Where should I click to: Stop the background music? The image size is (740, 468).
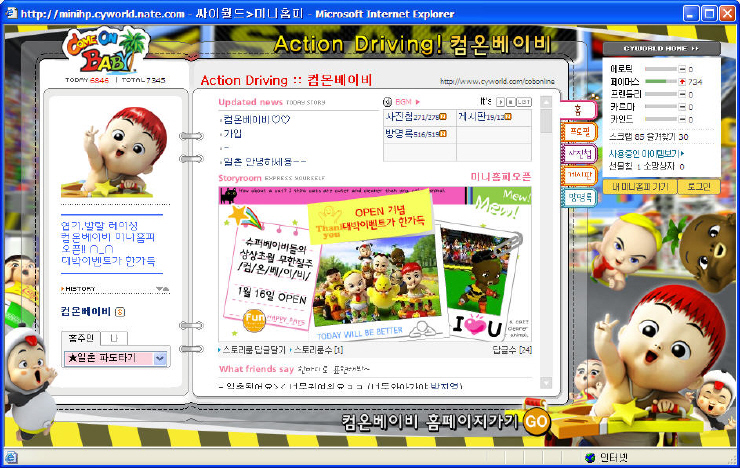point(510,102)
